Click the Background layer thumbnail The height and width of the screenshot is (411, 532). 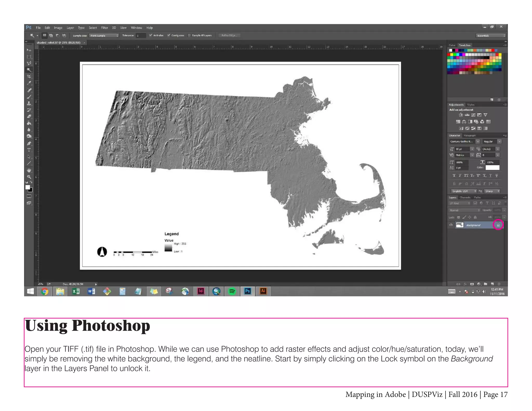[x=460, y=225]
